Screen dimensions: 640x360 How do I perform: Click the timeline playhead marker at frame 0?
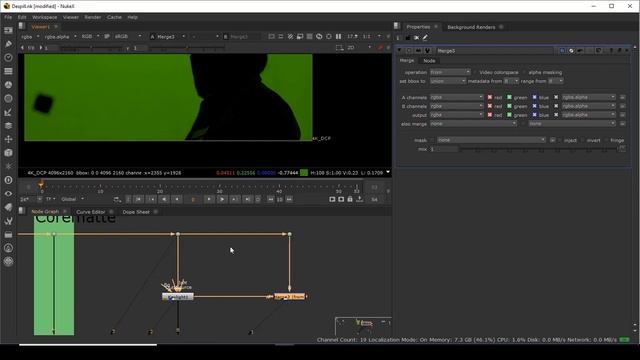41,184
